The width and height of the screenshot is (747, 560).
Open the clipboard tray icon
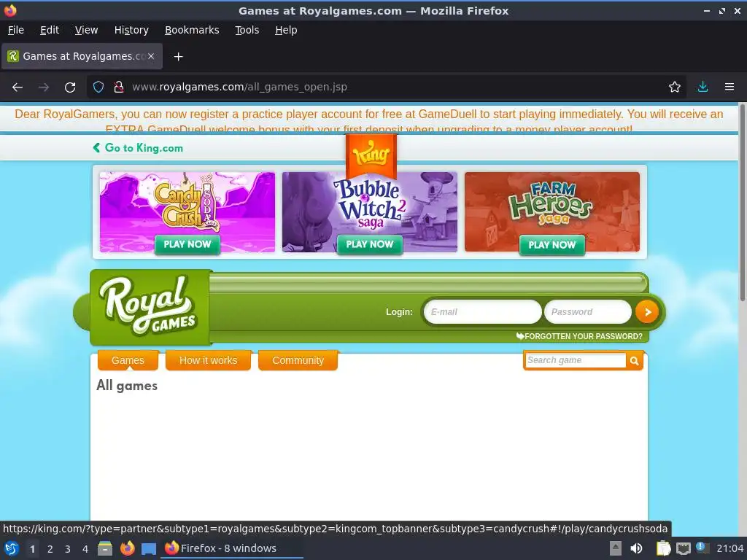(663, 548)
